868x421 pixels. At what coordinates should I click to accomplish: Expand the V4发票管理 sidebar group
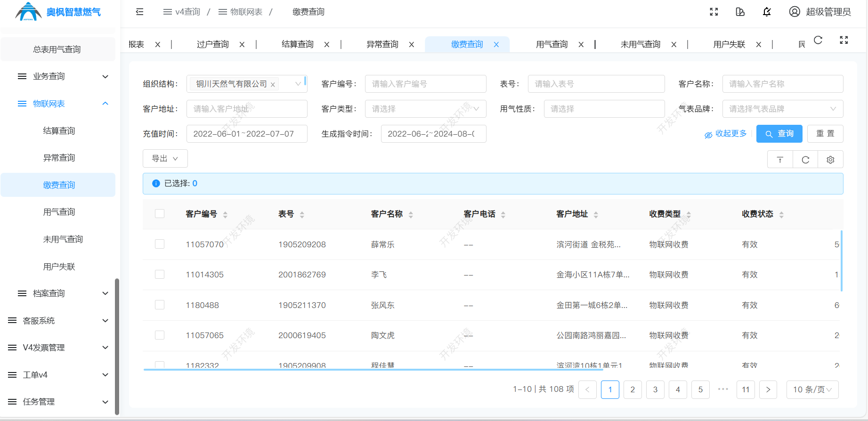pyautogui.click(x=58, y=348)
